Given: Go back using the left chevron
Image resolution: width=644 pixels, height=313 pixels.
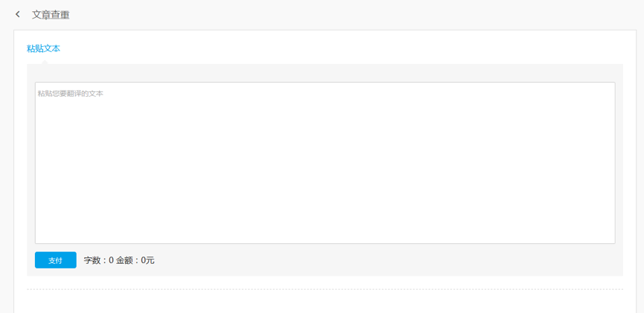Looking at the screenshot, I should pyautogui.click(x=18, y=14).
